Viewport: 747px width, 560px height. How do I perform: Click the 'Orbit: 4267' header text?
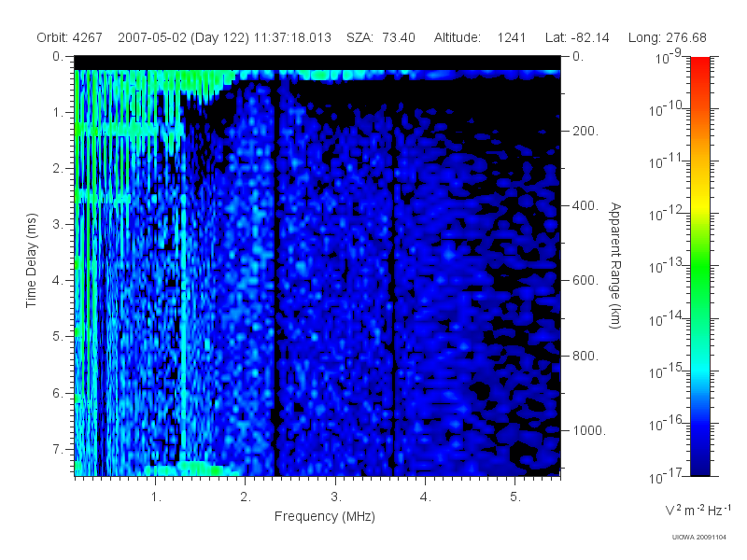pos(69,37)
